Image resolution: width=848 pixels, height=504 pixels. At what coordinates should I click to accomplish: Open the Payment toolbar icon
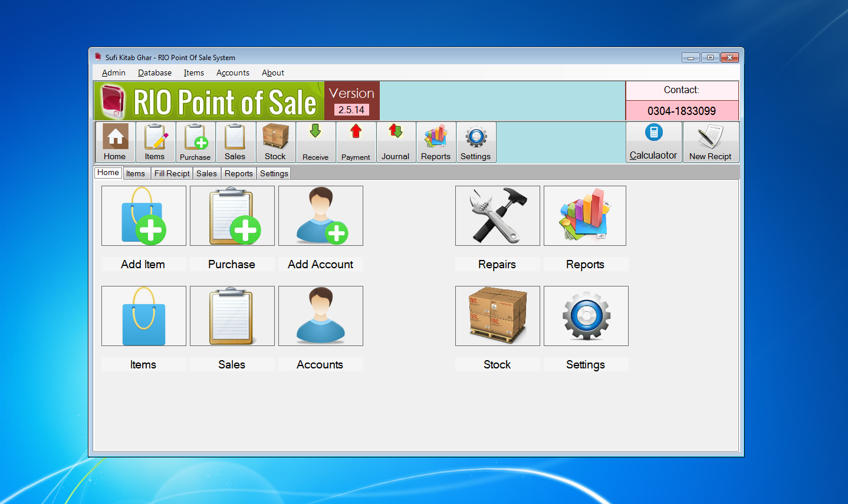coord(356,141)
